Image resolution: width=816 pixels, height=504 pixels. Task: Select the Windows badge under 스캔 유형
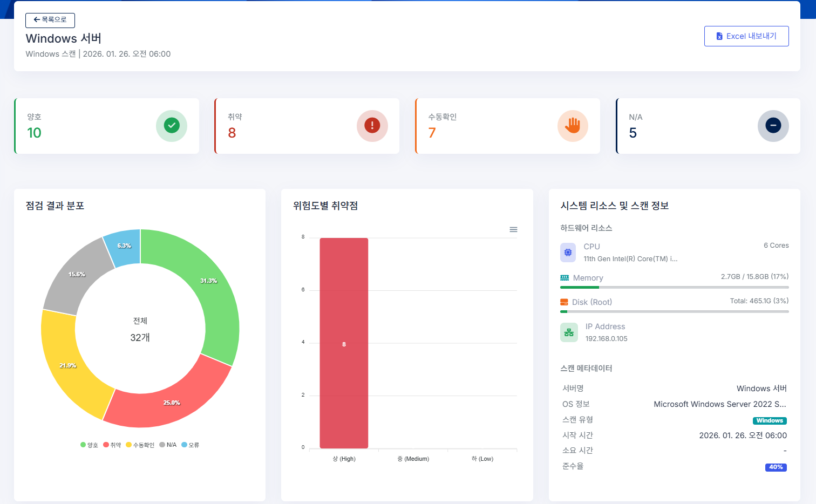pos(770,420)
